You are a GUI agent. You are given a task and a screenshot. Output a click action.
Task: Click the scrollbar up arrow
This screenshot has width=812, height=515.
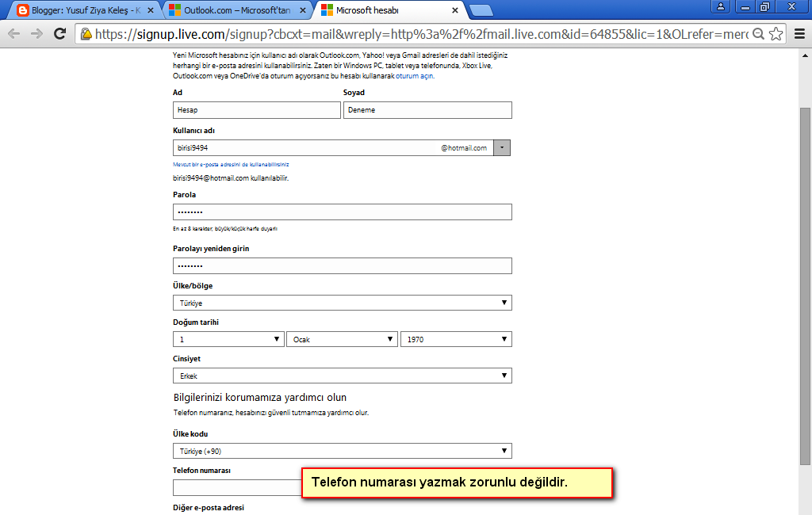point(805,55)
